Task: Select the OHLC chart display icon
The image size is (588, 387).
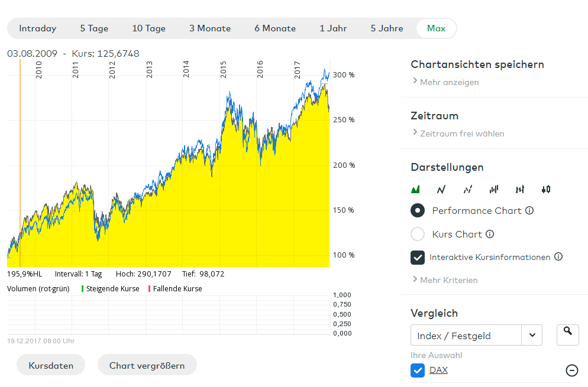Action: 520,189
